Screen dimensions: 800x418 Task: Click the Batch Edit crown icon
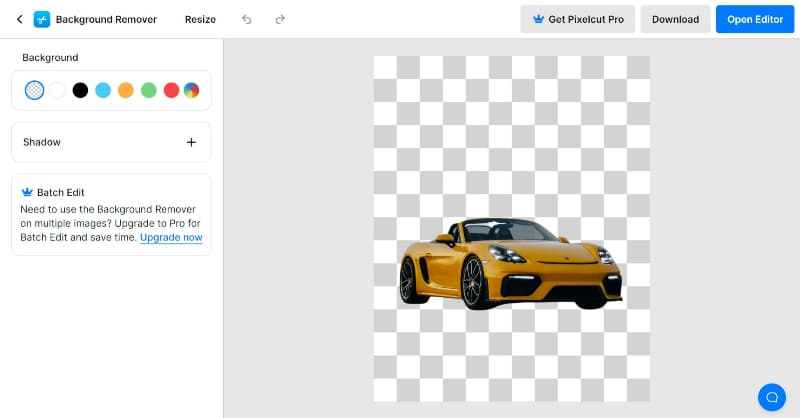(27, 192)
